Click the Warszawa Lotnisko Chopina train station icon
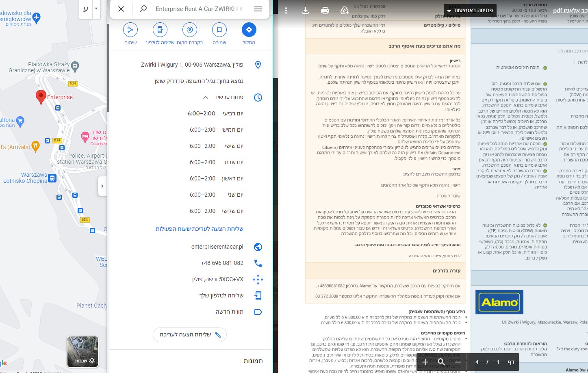Image resolution: width=588 pixels, height=373 pixels. pos(52,178)
